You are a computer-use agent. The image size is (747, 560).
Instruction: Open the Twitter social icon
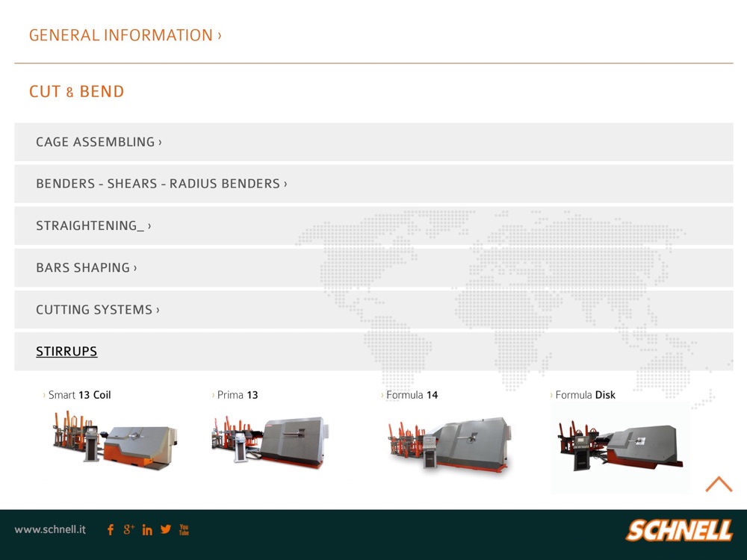(166, 529)
